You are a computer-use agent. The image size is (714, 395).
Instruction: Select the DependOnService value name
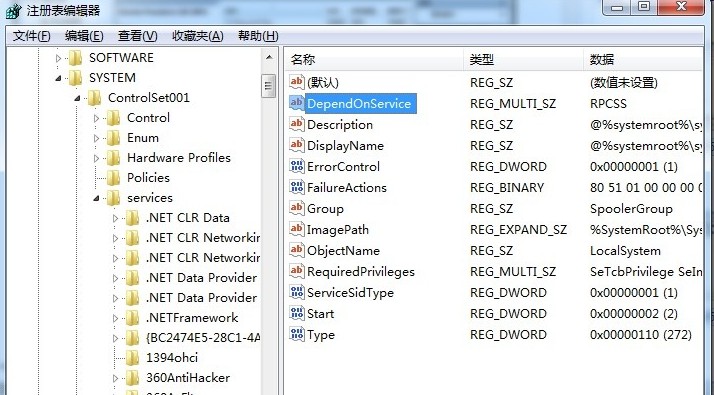point(359,103)
